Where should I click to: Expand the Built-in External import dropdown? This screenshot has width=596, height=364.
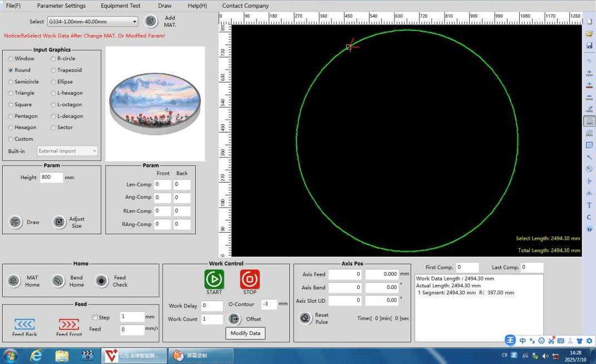tap(67, 151)
